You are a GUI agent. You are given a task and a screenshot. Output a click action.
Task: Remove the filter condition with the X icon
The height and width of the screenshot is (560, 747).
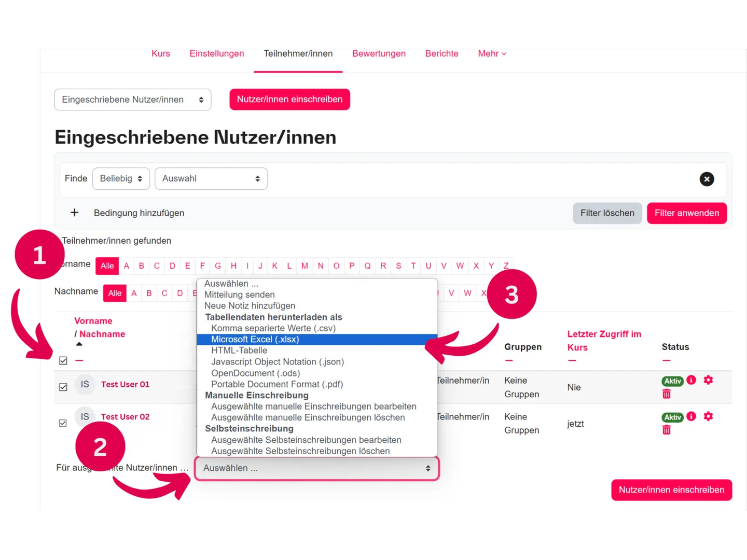point(707,179)
